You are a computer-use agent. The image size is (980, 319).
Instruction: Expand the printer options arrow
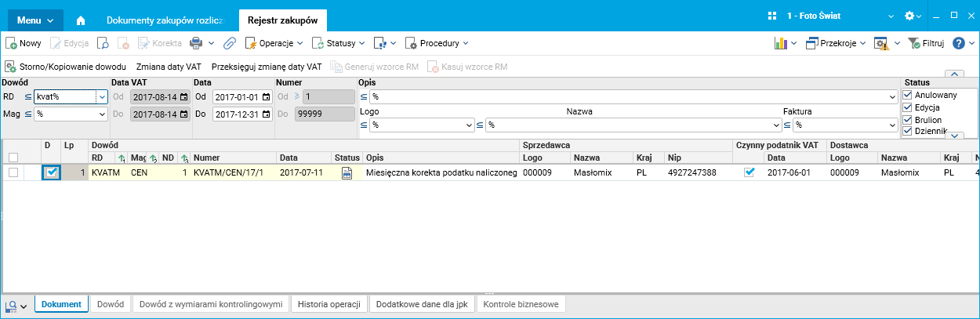point(209,43)
